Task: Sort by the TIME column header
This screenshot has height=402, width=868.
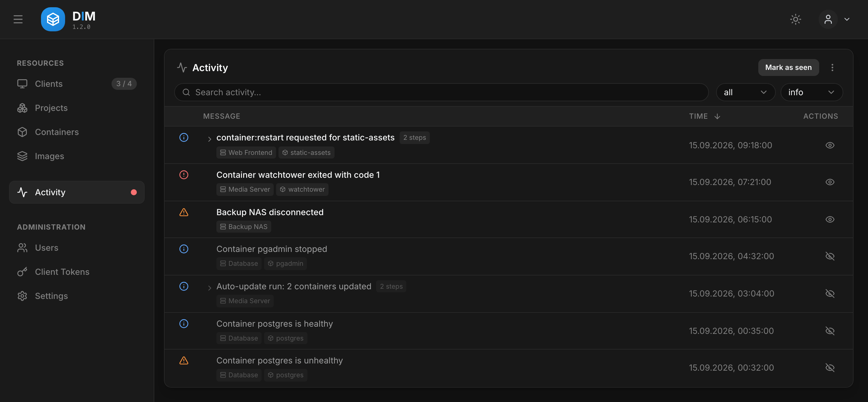Action: coord(705,116)
